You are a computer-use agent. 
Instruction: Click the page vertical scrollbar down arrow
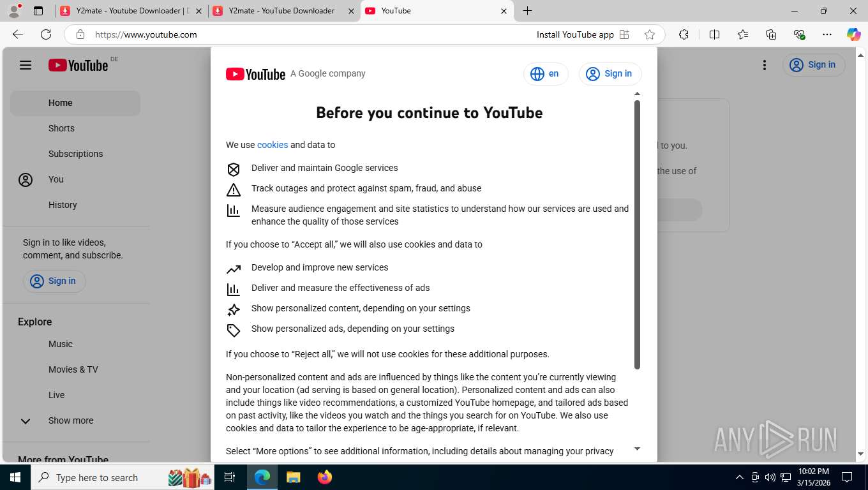(x=861, y=454)
